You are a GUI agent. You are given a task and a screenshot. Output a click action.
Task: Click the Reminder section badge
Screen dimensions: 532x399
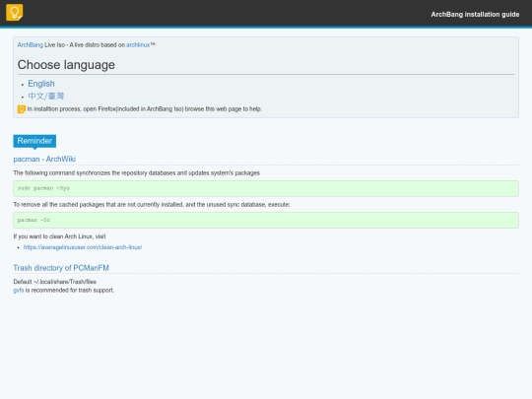(x=34, y=141)
